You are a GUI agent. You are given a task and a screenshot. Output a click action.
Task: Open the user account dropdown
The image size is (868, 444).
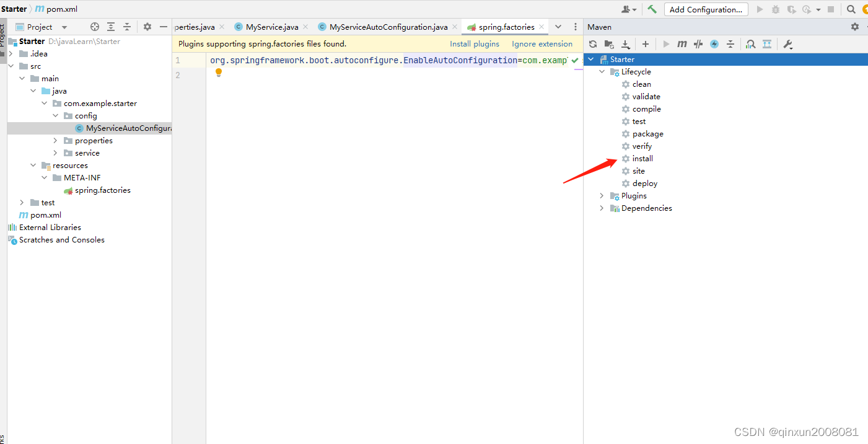pos(629,9)
